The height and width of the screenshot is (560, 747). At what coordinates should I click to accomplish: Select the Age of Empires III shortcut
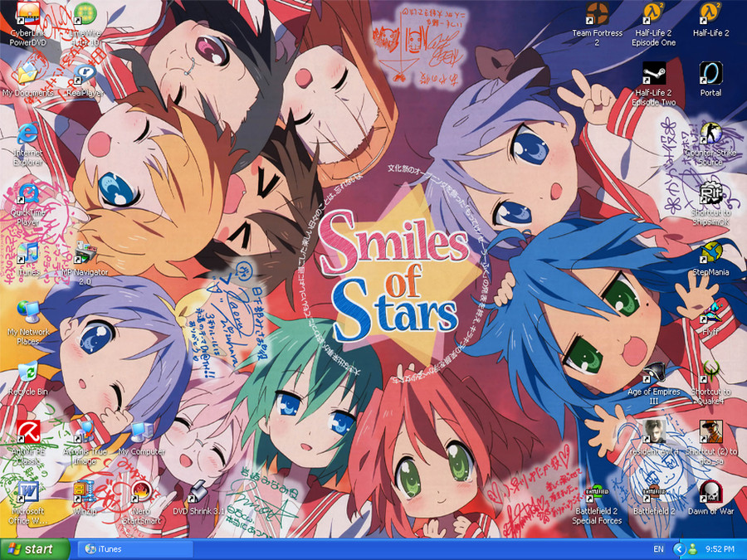654,373
